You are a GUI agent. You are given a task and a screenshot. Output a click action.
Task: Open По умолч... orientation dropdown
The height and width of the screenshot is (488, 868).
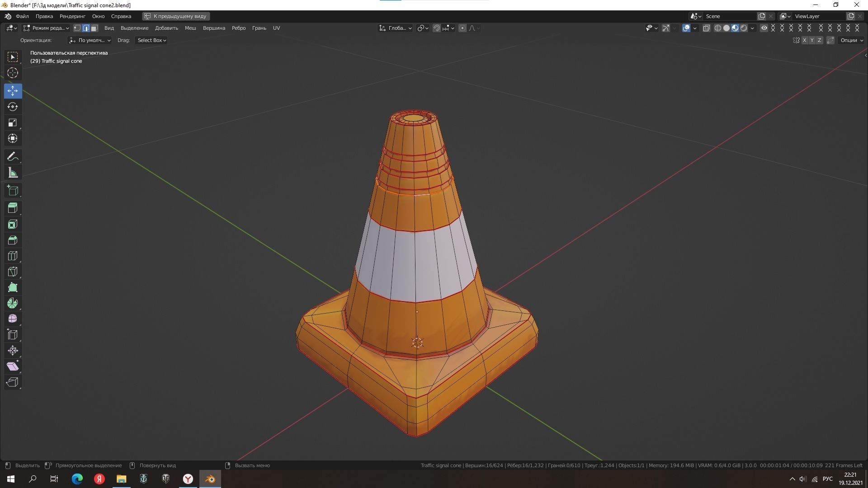tap(90, 40)
